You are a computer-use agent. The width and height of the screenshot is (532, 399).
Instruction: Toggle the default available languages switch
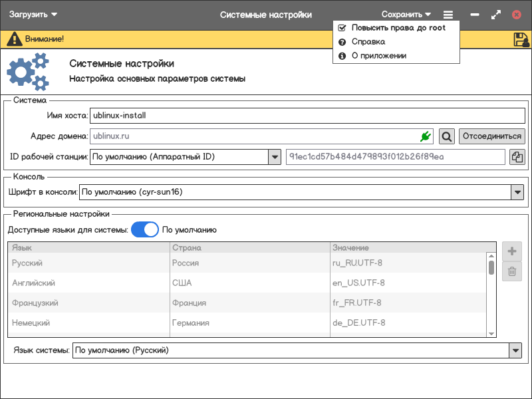(x=145, y=230)
